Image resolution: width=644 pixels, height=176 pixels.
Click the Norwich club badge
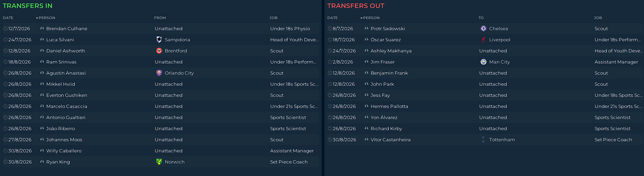pos(159,162)
